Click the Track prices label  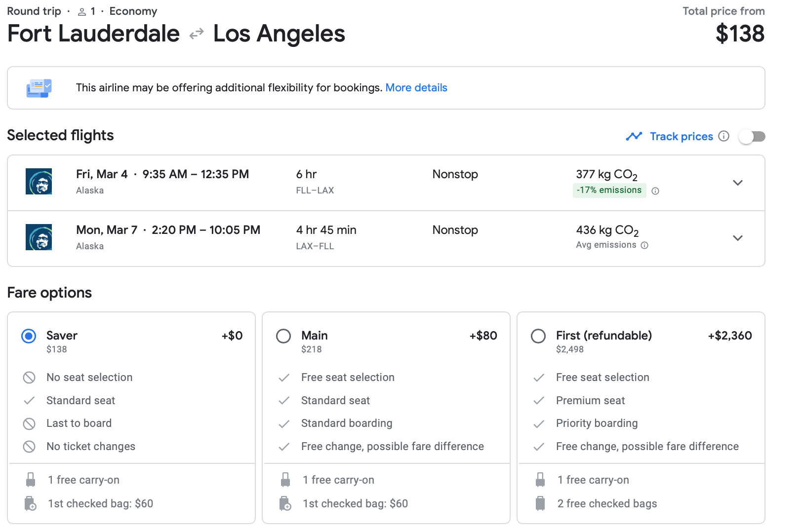point(681,136)
